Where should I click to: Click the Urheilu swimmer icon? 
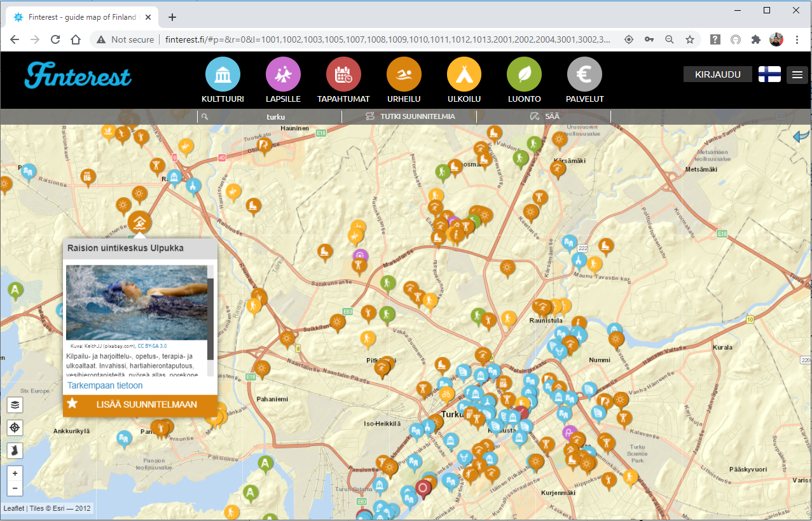point(404,75)
